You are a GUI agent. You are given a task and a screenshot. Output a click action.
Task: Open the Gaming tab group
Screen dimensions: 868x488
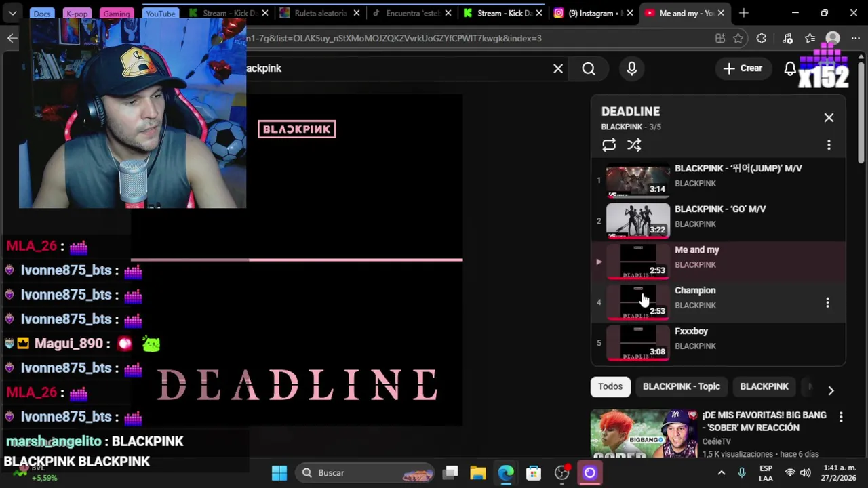pyautogui.click(x=116, y=14)
